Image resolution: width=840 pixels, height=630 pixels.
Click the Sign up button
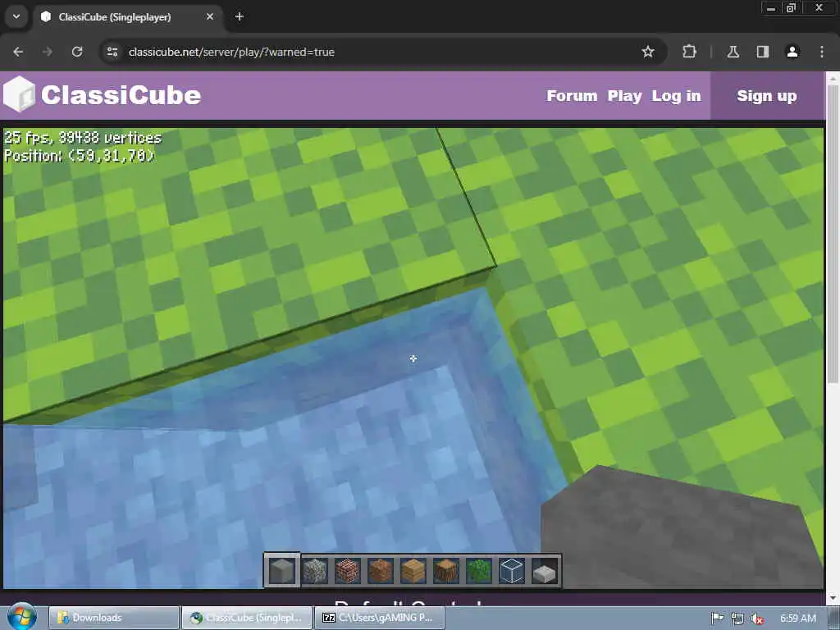coord(767,96)
